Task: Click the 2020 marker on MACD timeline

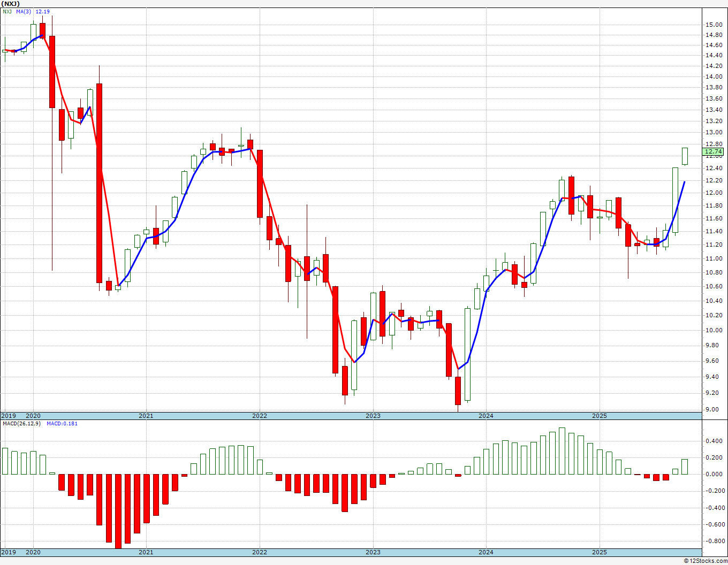Action: pyautogui.click(x=33, y=552)
